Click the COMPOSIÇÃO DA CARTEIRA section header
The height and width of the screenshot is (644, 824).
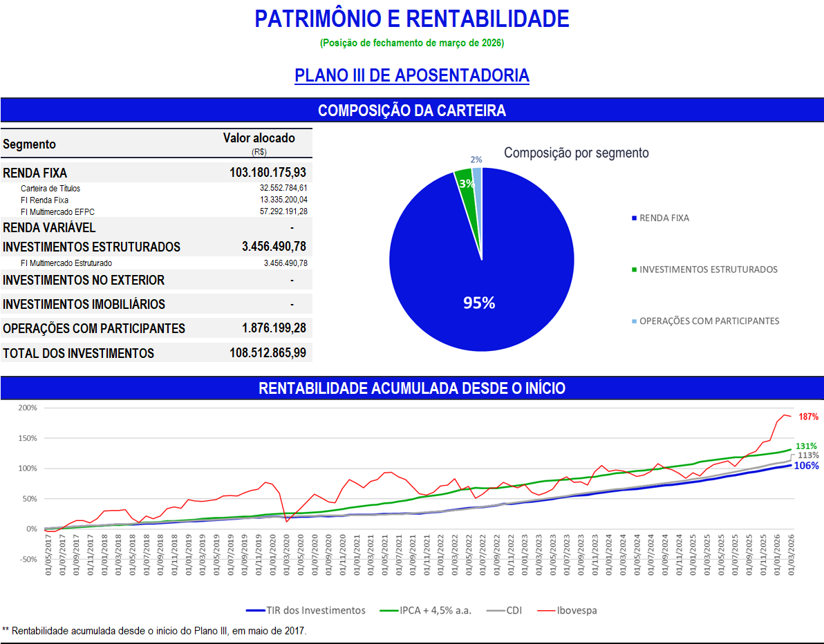pos(411,111)
